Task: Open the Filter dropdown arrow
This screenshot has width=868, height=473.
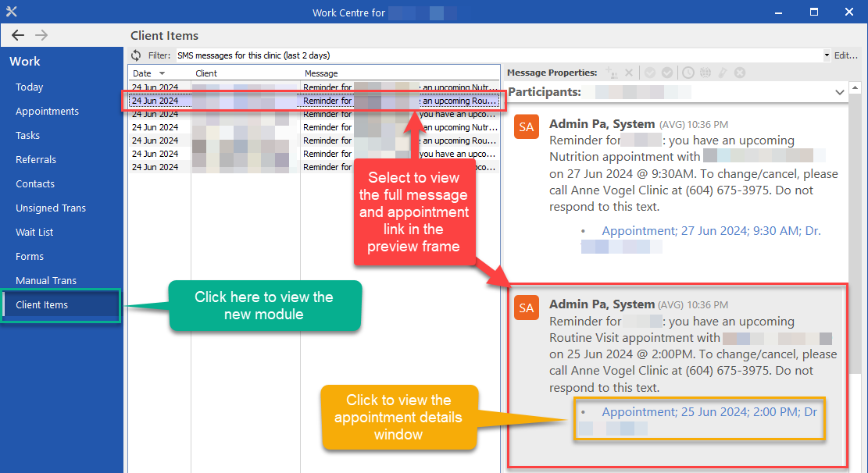Action: (x=827, y=55)
